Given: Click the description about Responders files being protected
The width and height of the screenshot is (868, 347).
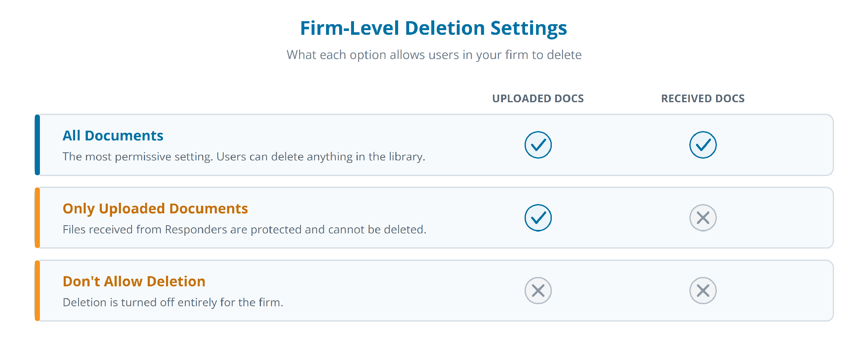Looking at the screenshot, I should [x=244, y=229].
